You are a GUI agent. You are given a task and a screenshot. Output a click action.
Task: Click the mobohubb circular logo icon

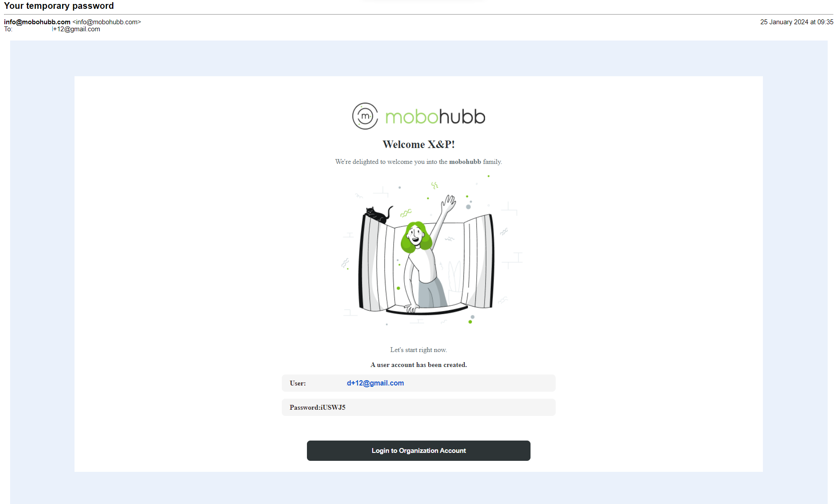tap(365, 116)
